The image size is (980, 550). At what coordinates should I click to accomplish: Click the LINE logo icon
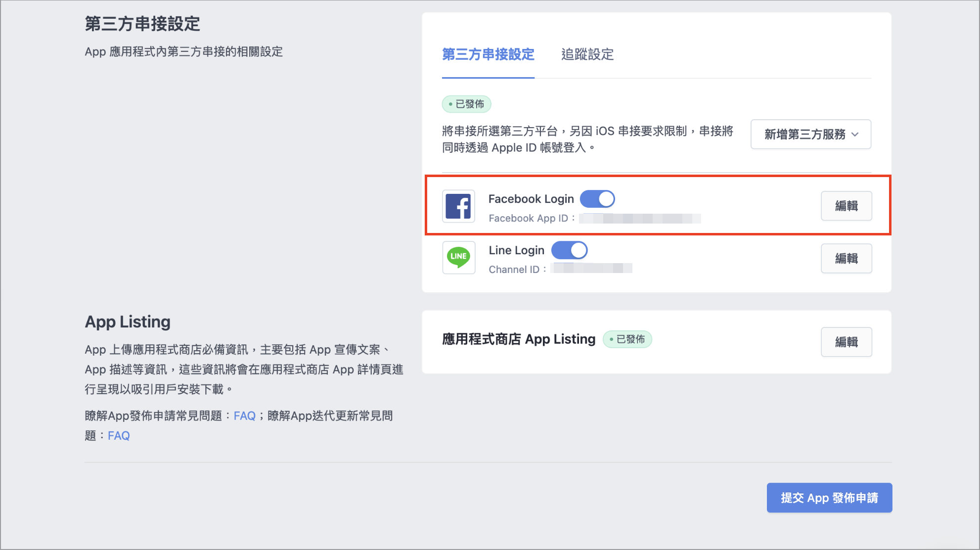(458, 257)
